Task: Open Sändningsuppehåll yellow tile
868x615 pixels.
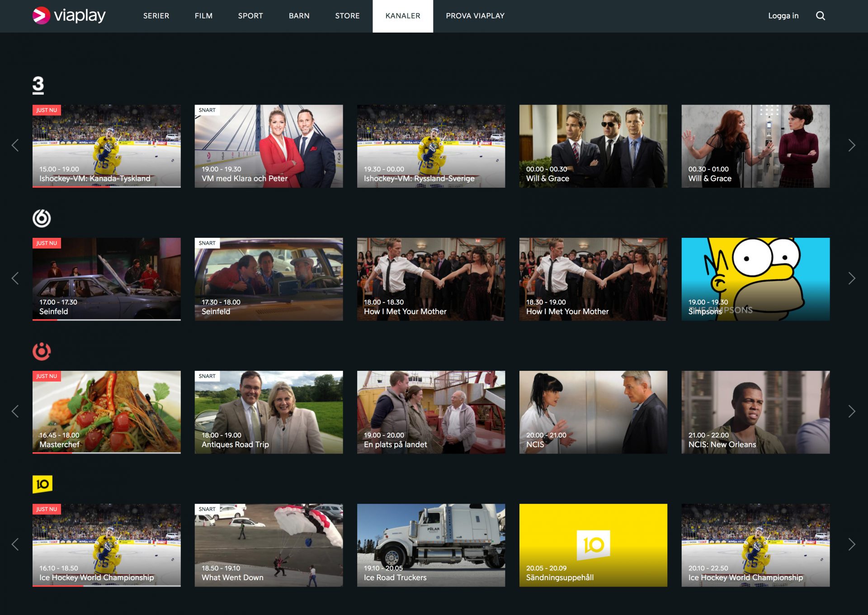Action: 594,545
